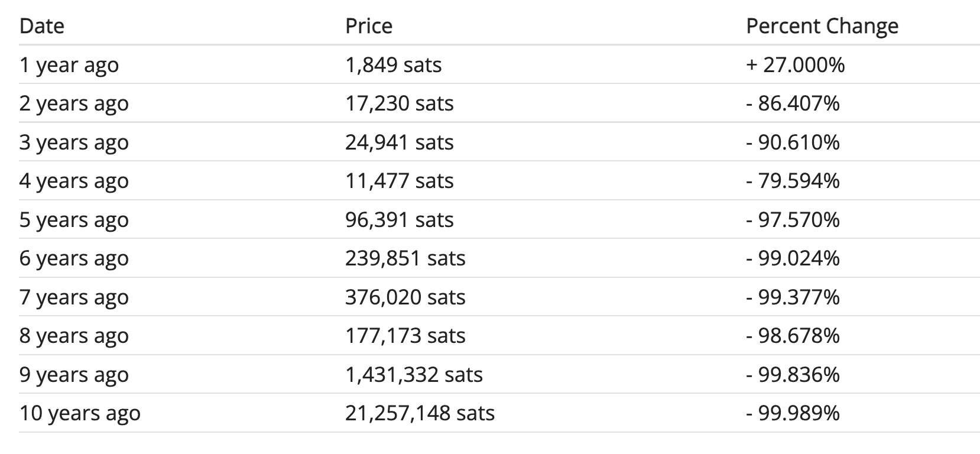Click the 96,391 sats price cell
The width and height of the screenshot is (980, 454).
click(399, 220)
